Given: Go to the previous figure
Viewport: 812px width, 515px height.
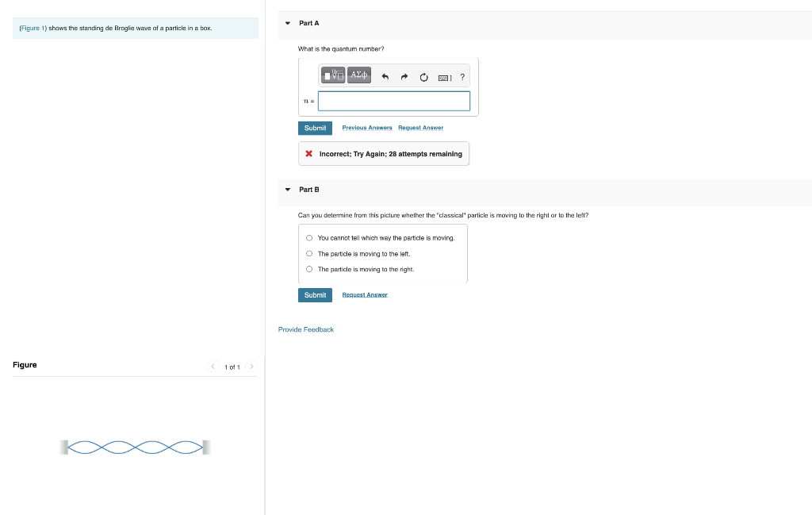Looking at the screenshot, I should click(x=213, y=367).
